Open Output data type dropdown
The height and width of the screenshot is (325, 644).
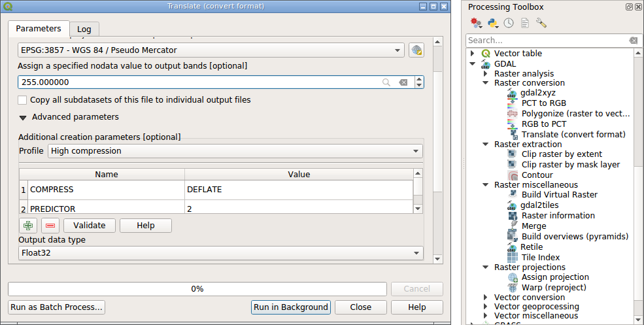point(221,252)
